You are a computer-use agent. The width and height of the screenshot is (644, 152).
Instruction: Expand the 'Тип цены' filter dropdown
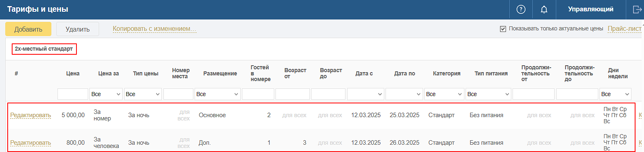pyautogui.click(x=143, y=94)
